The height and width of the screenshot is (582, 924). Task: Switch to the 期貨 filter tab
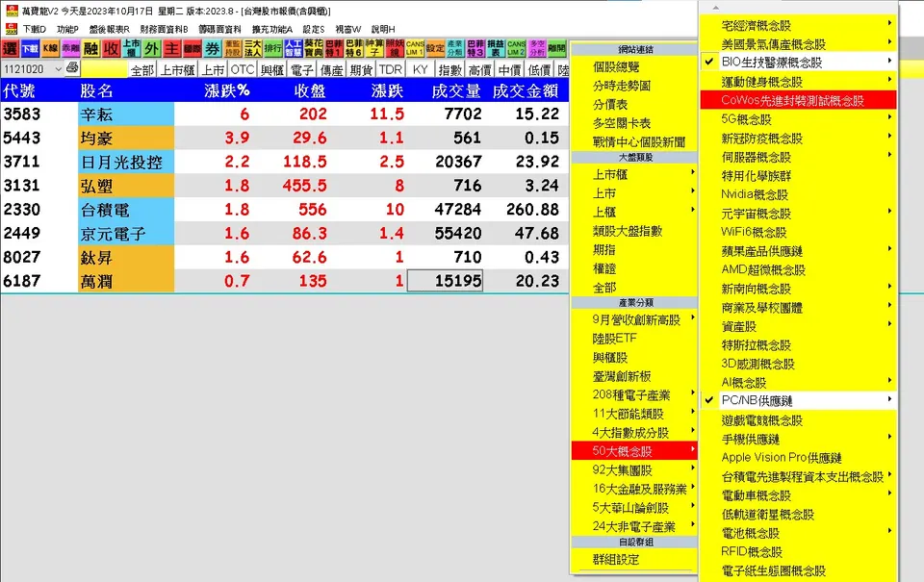(361, 70)
